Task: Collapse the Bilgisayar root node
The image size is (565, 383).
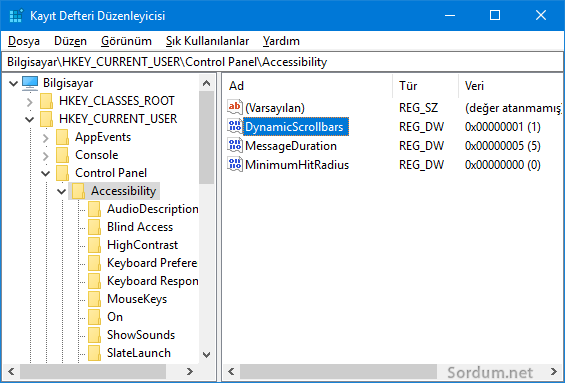Action: tap(13, 84)
